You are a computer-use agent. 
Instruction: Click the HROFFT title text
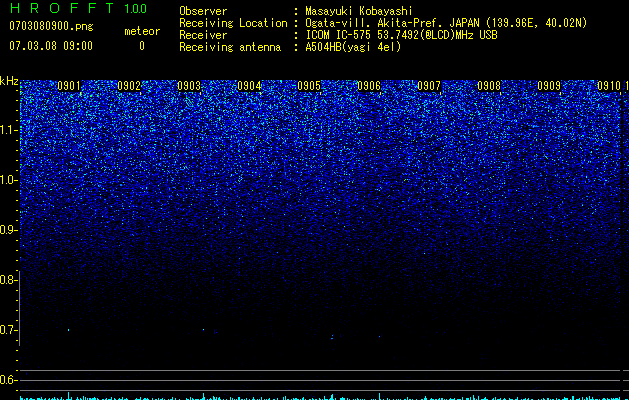tap(62, 8)
